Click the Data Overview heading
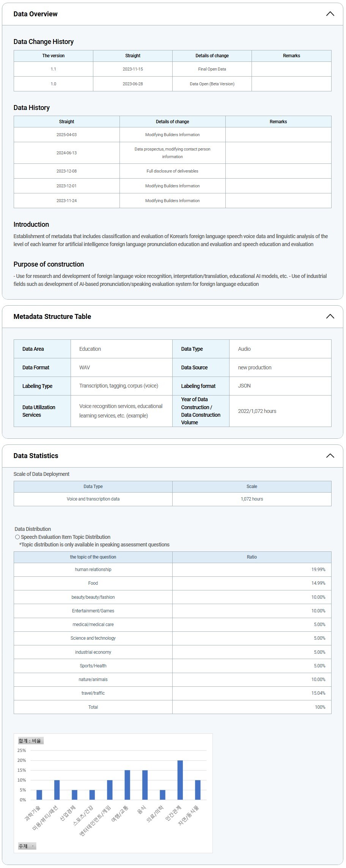346x868 pixels. [x=36, y=14]
